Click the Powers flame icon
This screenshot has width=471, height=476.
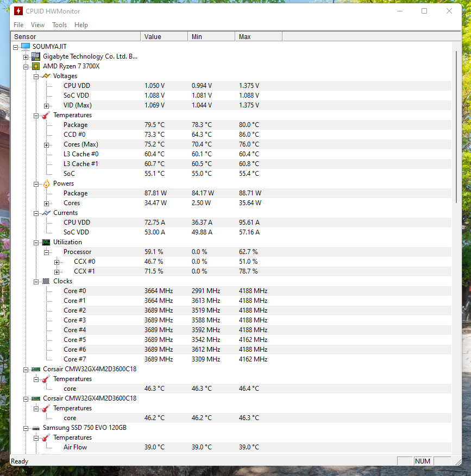click(x=46, y=183)
